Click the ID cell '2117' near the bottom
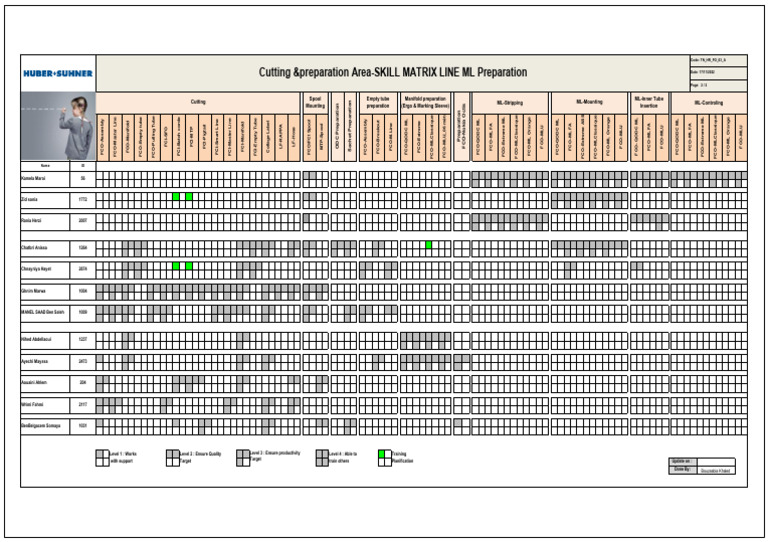768x542 pixels. pyautogui.click(x=83, y=404)
